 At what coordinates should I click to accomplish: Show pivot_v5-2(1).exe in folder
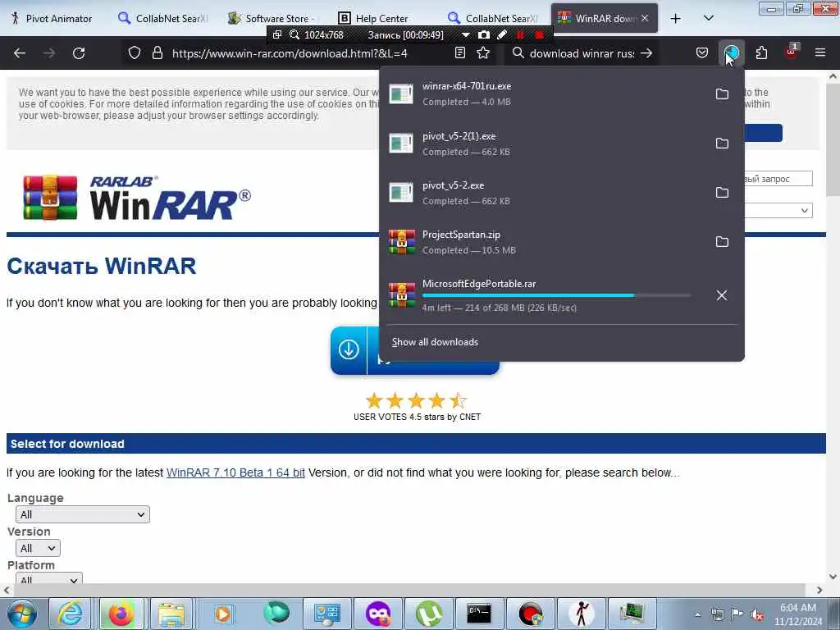coord(722,143)
